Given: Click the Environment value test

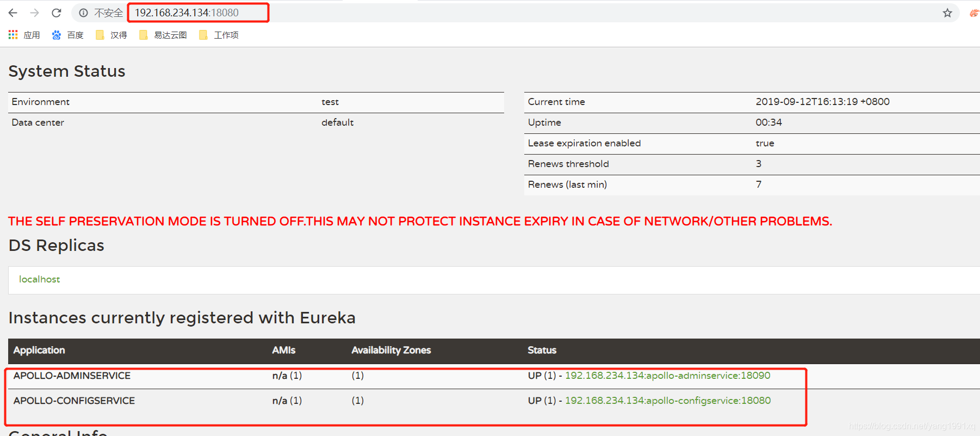Looking at the screenshot, I should (x=330, y=102).
